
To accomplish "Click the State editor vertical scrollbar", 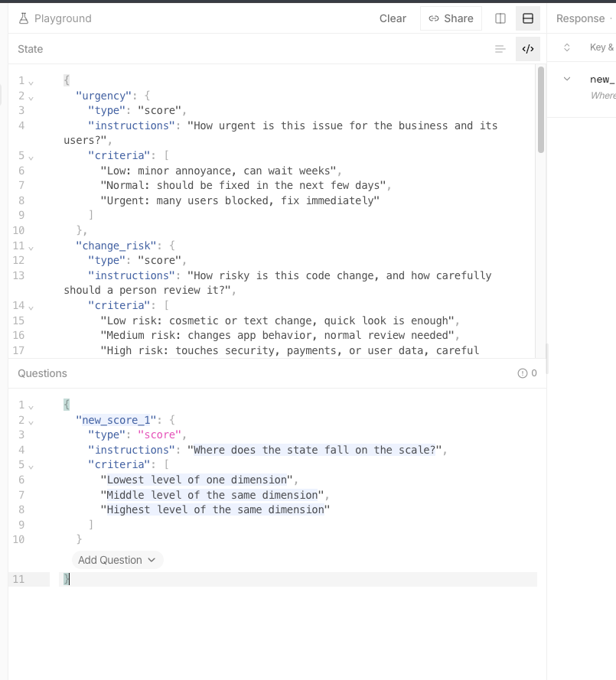I will pyautogui.click(x=540, y=109).
